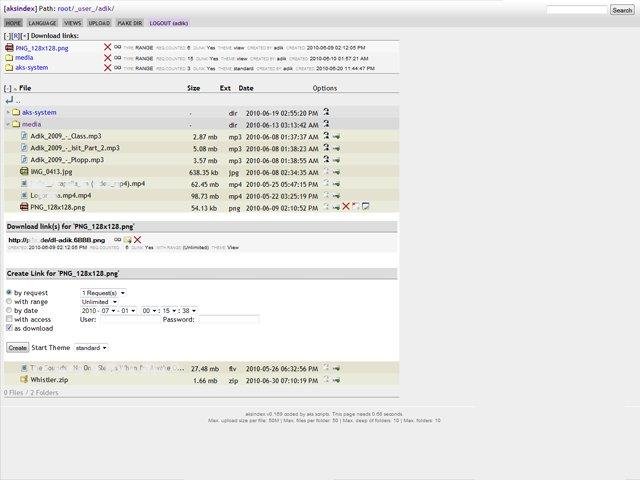Open the 'Unlimited' range dropdown
The image size is (640, 480).
pyautogui.click(x=99, y=302)
